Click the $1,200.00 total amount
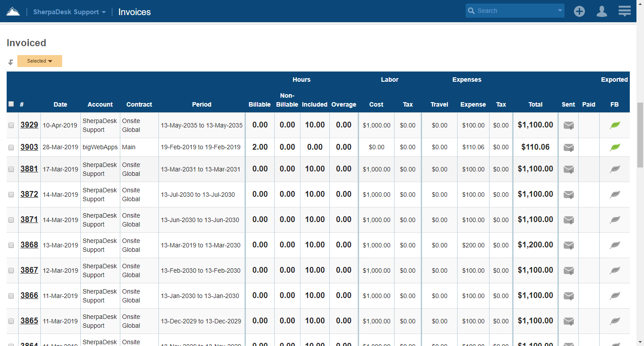The image size is (644, 346). [536, 245]
